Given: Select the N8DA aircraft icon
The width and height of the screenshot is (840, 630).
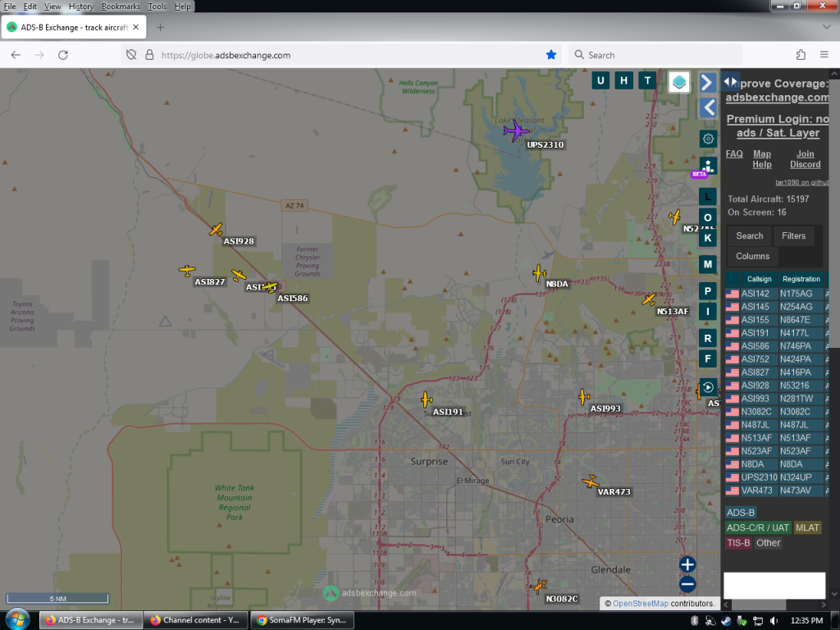Looking at the screenshot, I should [539, 273].
